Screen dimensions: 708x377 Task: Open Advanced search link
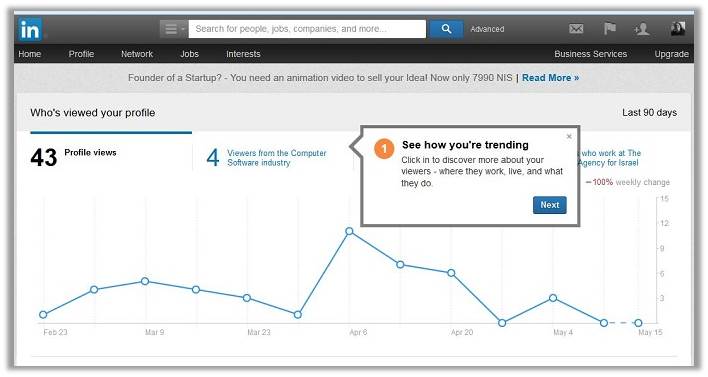click(x=487, y=29)
